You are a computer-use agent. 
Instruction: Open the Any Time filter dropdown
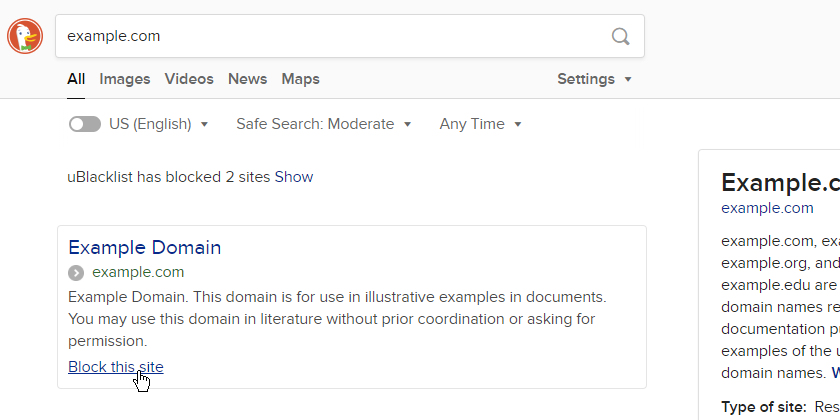coord(480,124)
